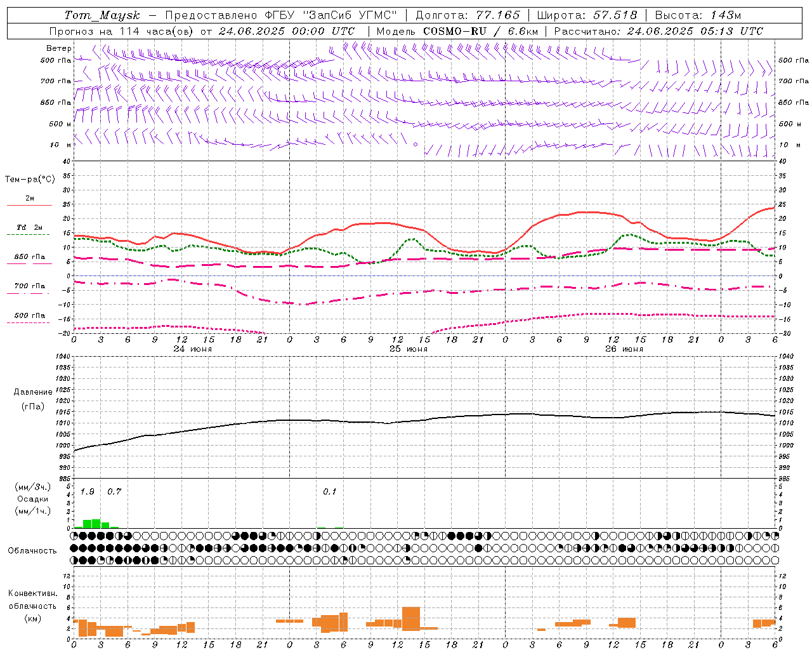The height and width of the screenshot is (650, 812).
Task: Click the Td 2м dew point legend entry
Action: pos(29,227)
